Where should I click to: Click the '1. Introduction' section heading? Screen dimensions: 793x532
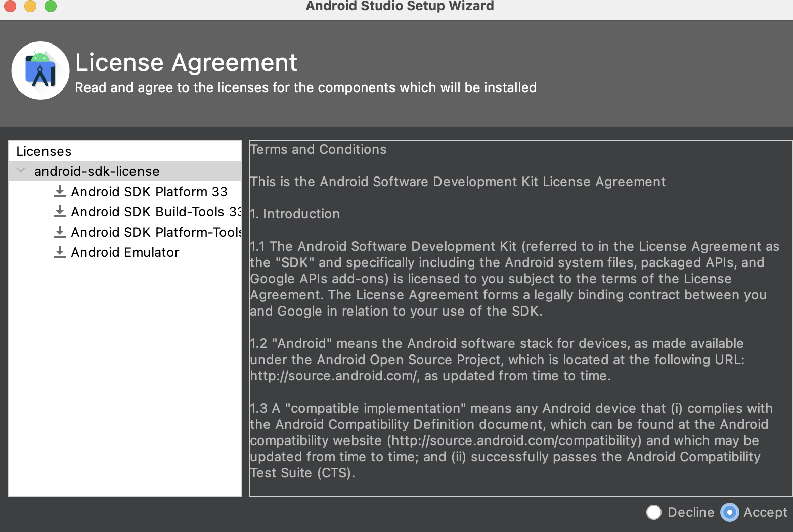(x=295, y=214)
